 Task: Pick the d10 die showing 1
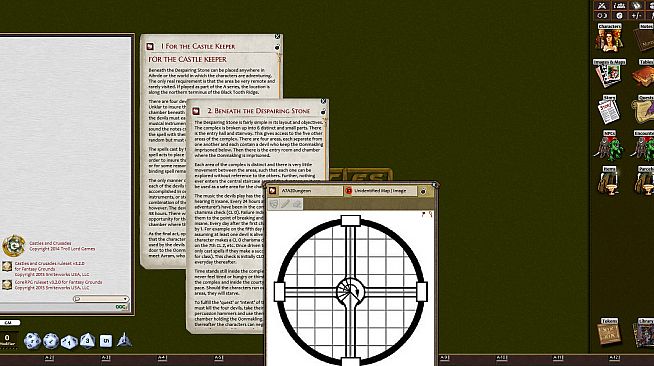(69, 342)
